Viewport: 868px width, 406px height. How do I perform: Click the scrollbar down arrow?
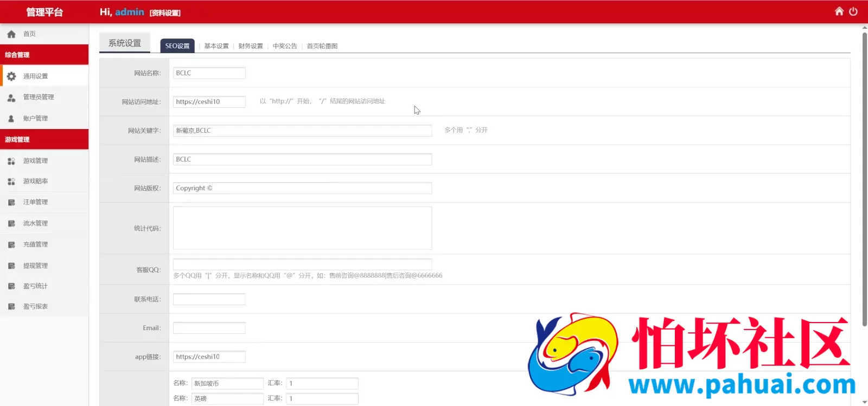pos(865,403)
